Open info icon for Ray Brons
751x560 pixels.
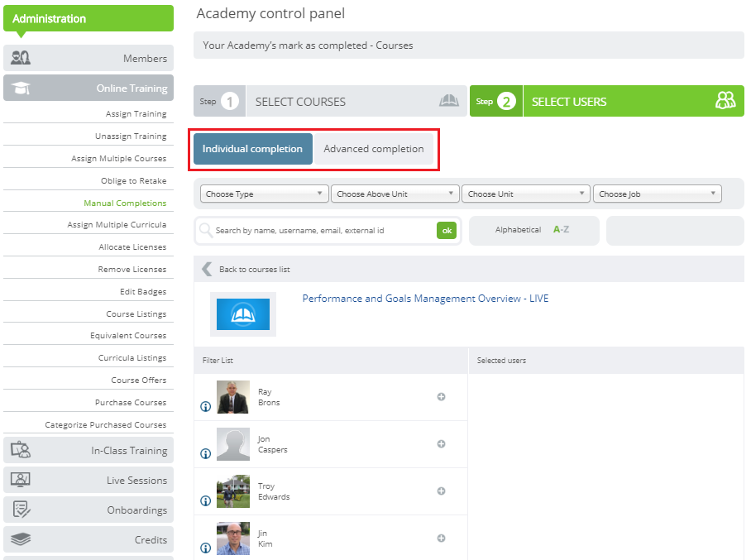pyautogui.click(x=205, y=407)
